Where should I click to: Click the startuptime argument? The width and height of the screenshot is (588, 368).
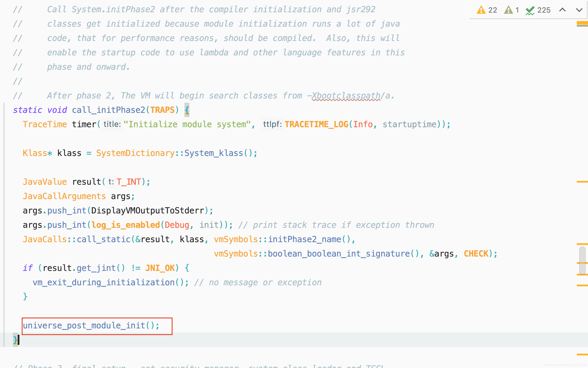coord(410,124)
